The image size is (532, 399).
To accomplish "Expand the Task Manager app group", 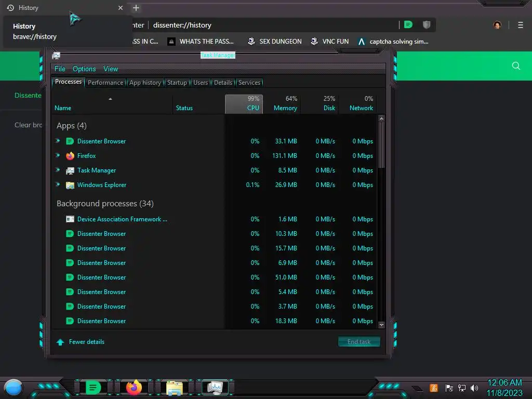I will point(58,170).
